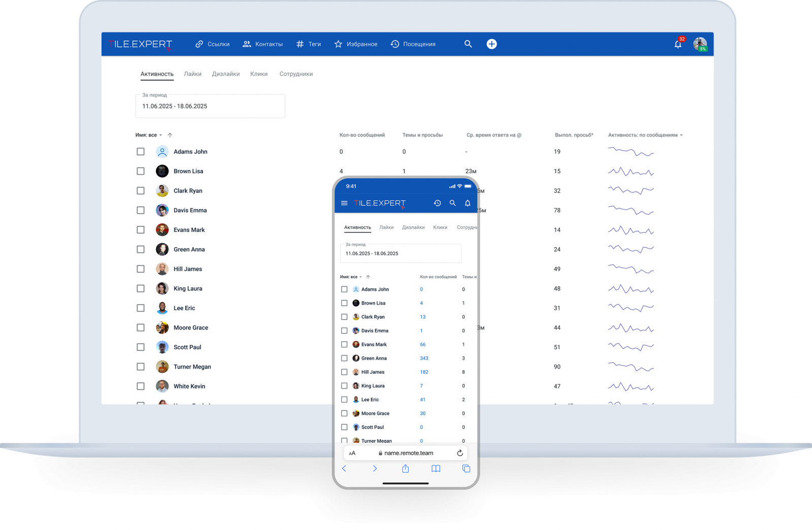Switch to the Дизлайки tab on desktop
This screenshot has height=530, width=812.
click(226, 74)
